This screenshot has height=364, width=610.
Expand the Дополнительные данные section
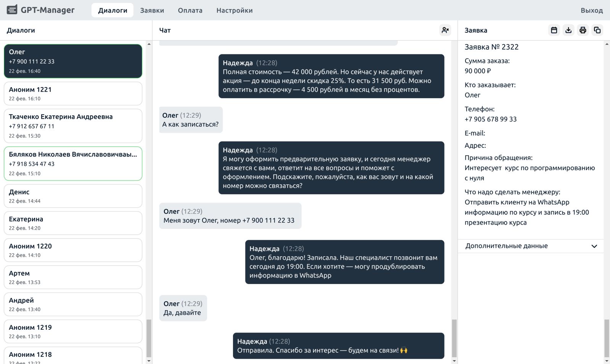tap(506, 246)
